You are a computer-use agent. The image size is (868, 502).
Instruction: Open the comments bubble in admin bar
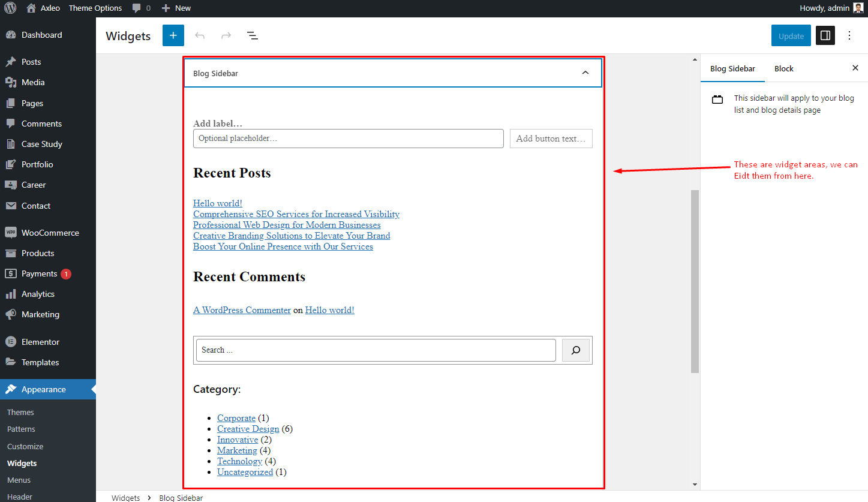142,8
